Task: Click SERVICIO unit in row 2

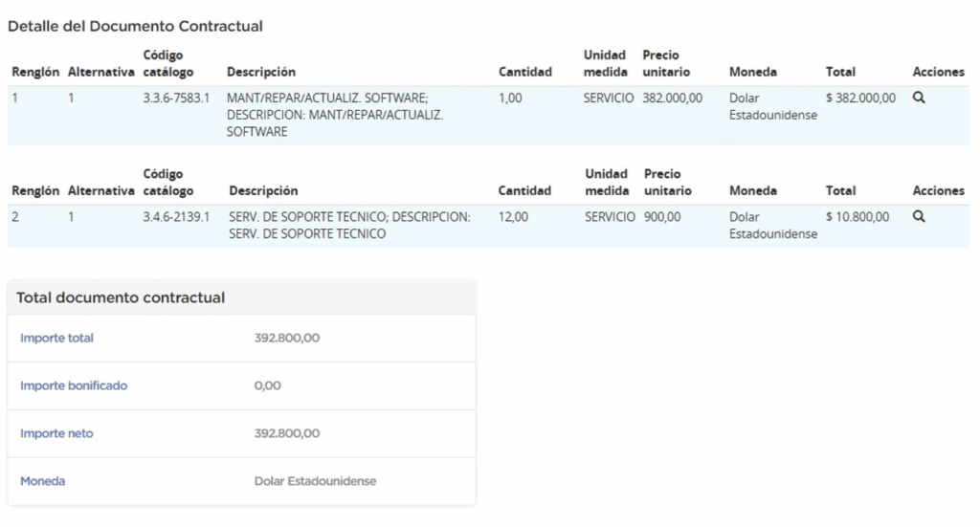Action: coord(610,217)
